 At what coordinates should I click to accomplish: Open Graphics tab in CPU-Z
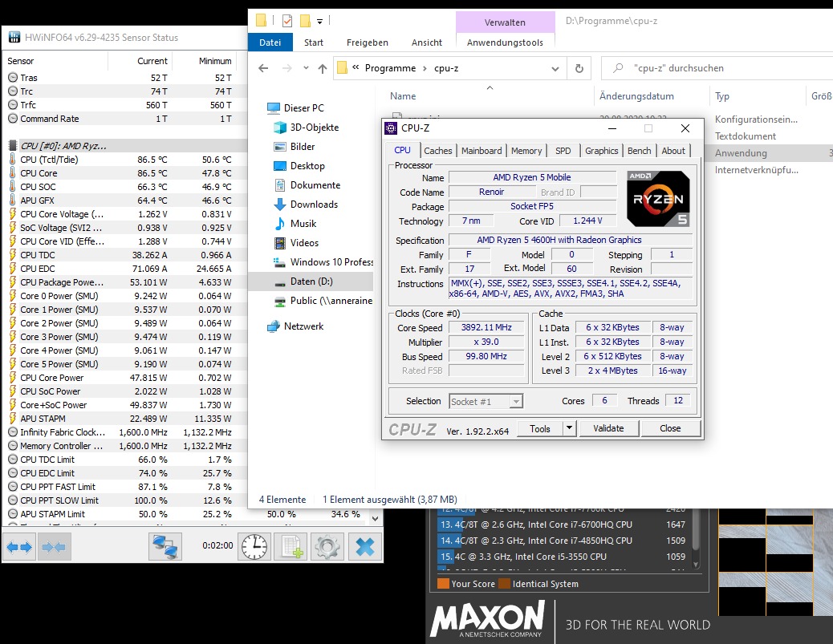pos(601,151)
